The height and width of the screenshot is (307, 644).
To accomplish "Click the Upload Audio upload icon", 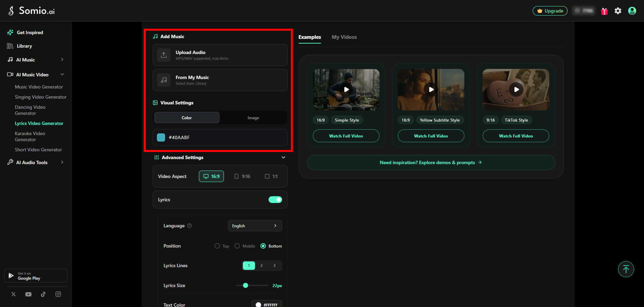I will [164, 55].
